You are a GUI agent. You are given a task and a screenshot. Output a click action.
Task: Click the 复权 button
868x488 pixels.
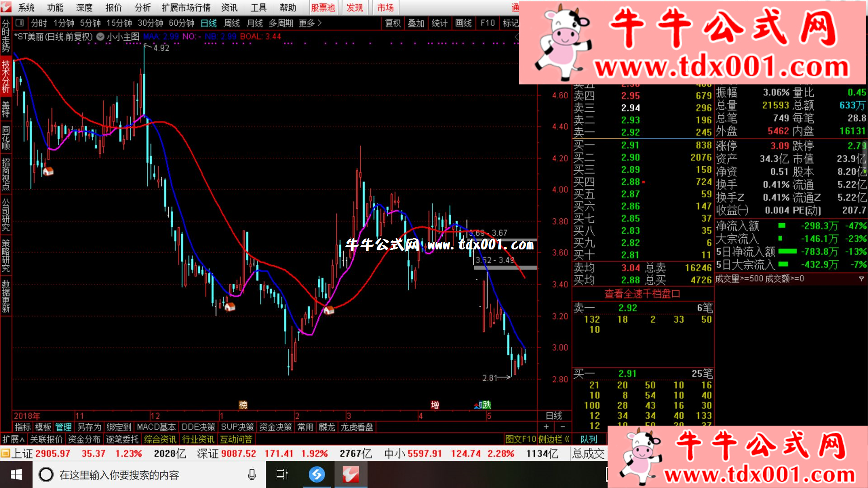pyautogui.click(x=393, y=23)
